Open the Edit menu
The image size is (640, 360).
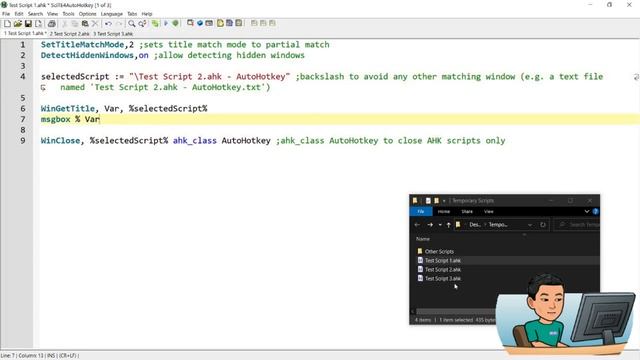[x=19, y=14]
